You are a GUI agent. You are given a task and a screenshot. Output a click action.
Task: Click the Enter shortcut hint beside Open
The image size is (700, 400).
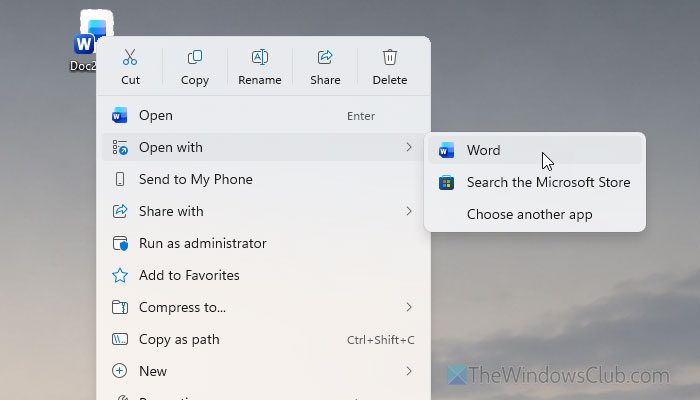click(361, 116)
